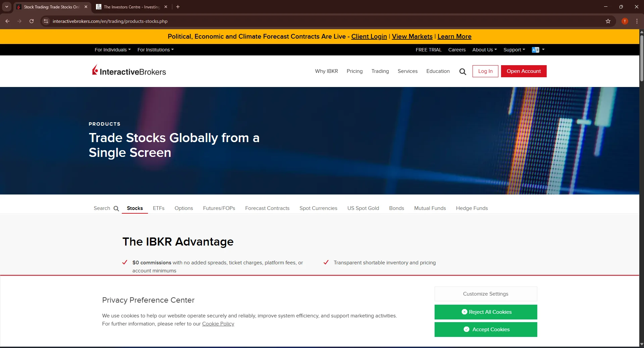Click Search in products bar
The image size is (644, 348).
click(106, 208)
